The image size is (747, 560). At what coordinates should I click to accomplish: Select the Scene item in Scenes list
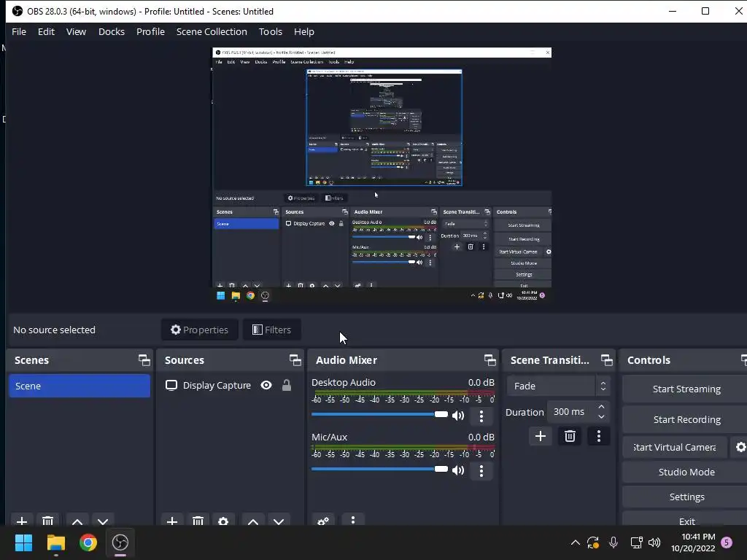pos(79,386)
